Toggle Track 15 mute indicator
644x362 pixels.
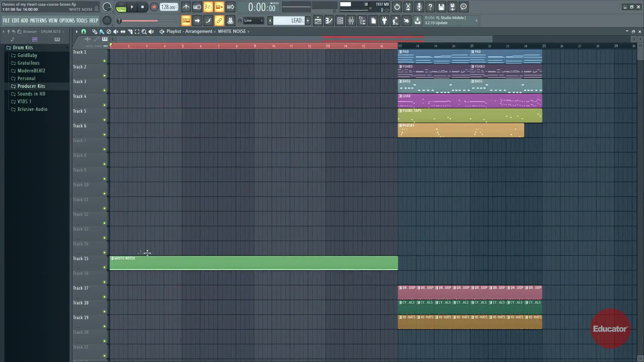[x=104, y=267]
